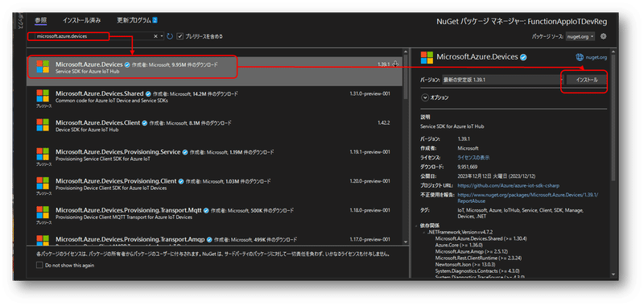Click the Microsoft.Azure.Devices.Client package icon
The height and width of the screenshot is (306, 644).
tap(43, 126)
